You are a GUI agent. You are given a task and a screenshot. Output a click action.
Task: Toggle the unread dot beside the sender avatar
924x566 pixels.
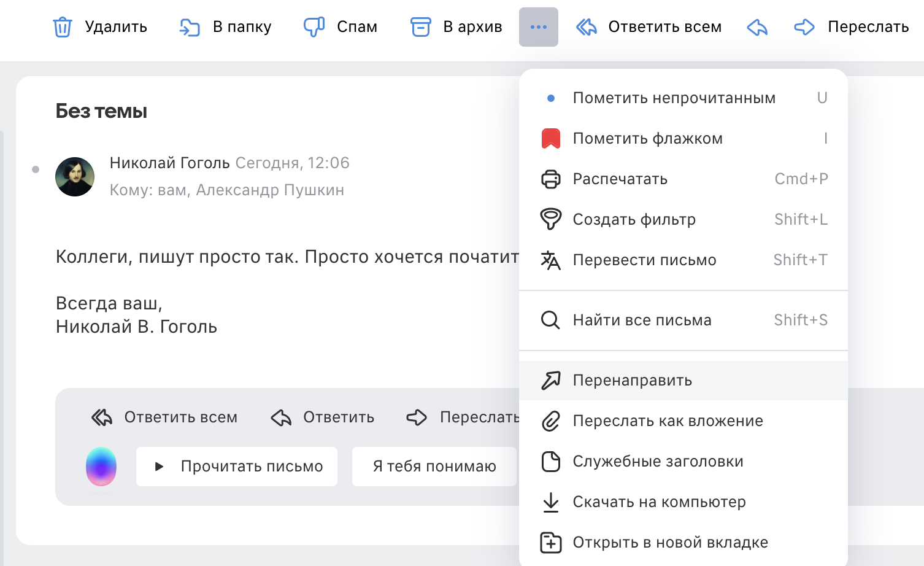(36, 169)
